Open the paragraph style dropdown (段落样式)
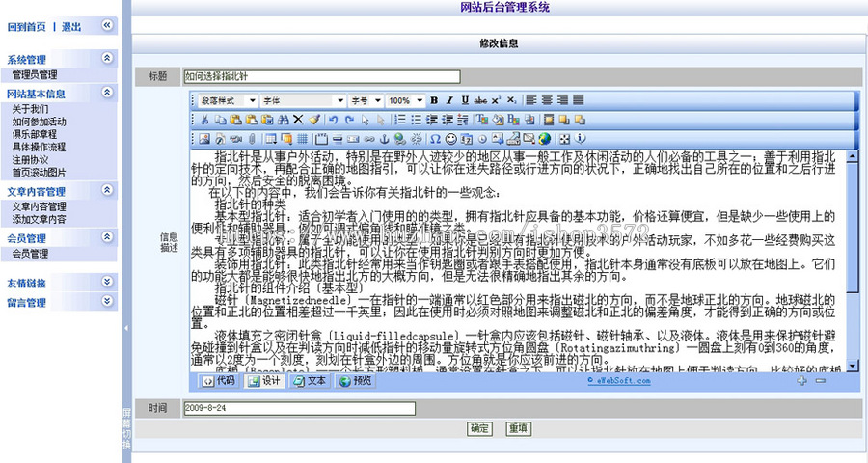The image size is (868, 463). [228, 100]
